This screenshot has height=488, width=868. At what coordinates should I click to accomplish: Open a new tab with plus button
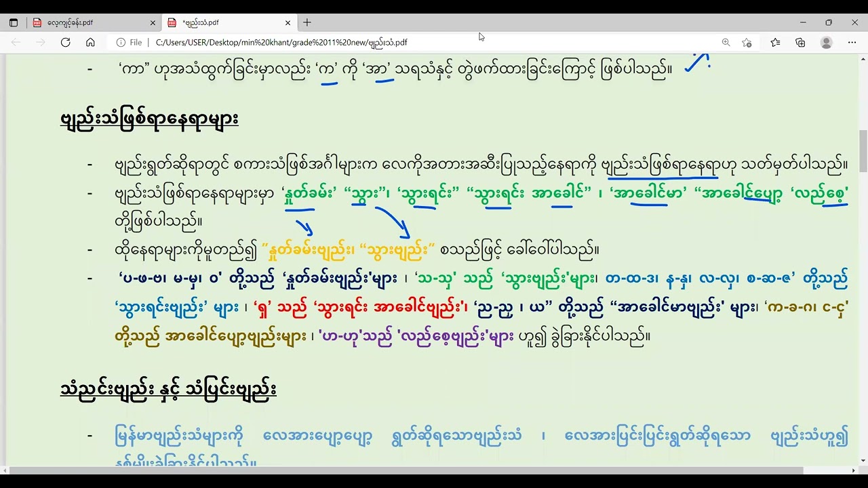tap(307, 22)
